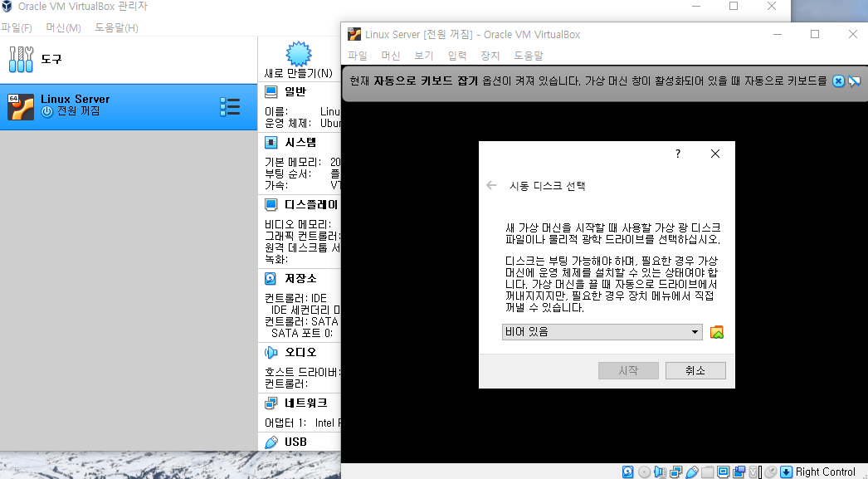
Task: Open the 도움말(H) menu in VirtualBox Manager
Action: coord(116,27)
